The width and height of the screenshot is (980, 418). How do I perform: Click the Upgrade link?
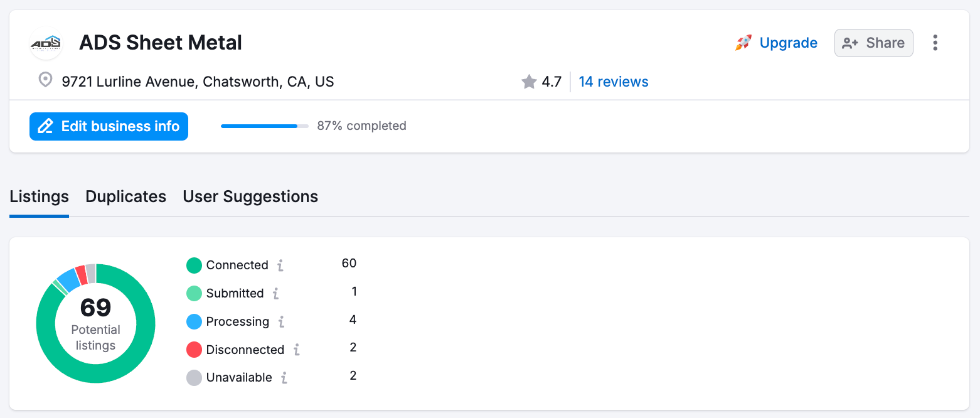tap(788, 43)
